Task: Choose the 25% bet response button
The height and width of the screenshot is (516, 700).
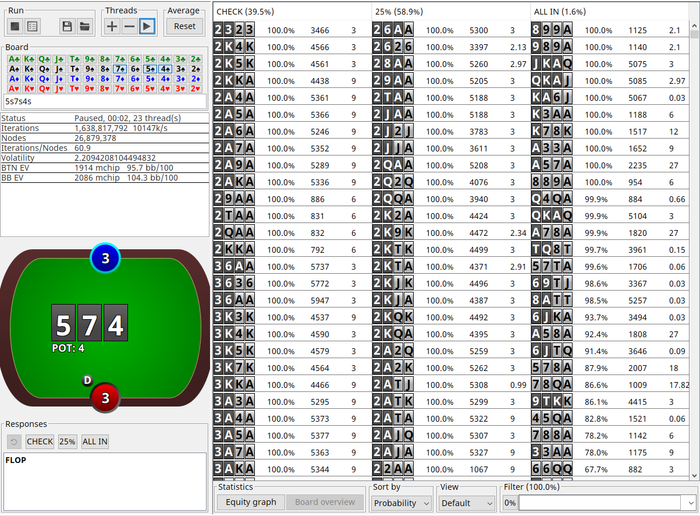Action: point(67,441)
